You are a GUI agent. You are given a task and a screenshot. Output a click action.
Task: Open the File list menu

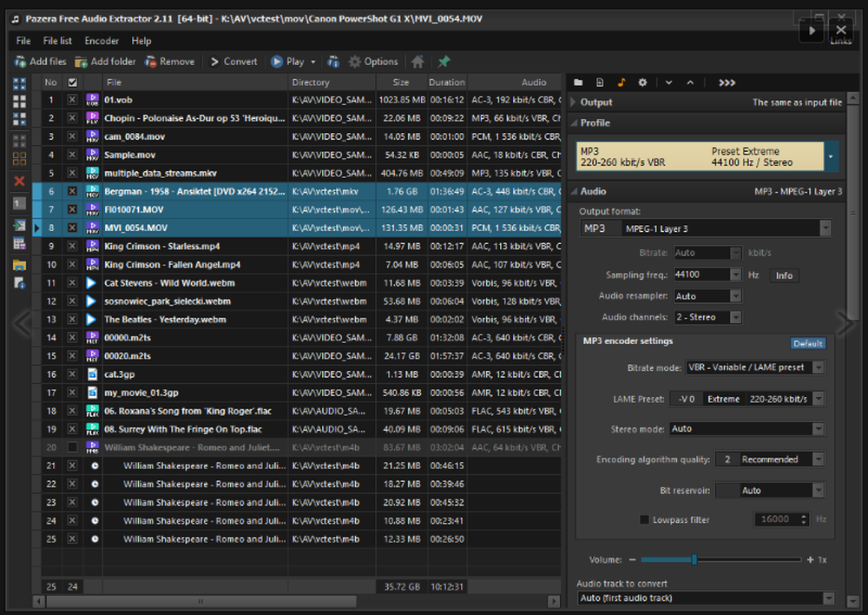pyautogui.click(x=57, y=41)
